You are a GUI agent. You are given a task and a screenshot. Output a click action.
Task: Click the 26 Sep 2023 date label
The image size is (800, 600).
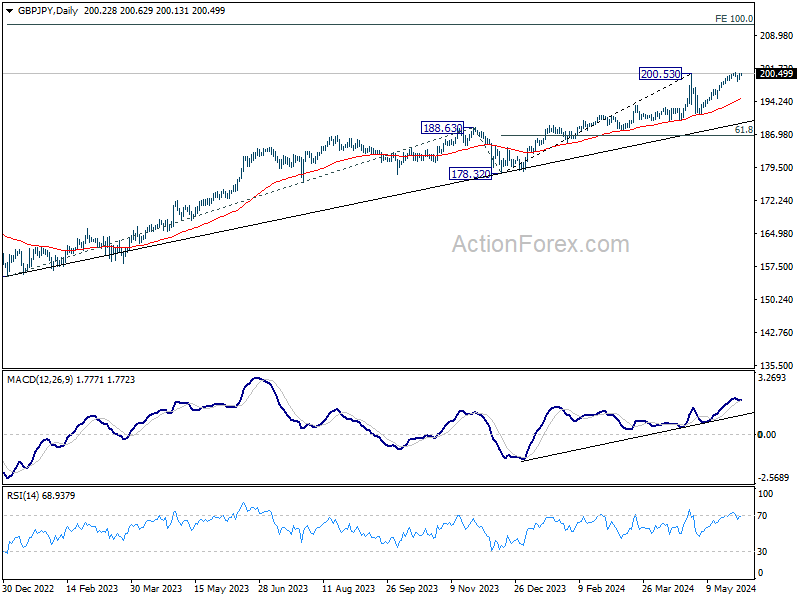pos(412,589)
